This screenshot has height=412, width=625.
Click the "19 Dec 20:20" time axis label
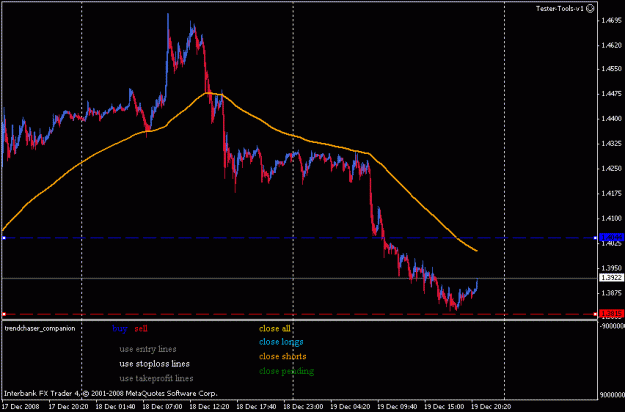[491, 406]
